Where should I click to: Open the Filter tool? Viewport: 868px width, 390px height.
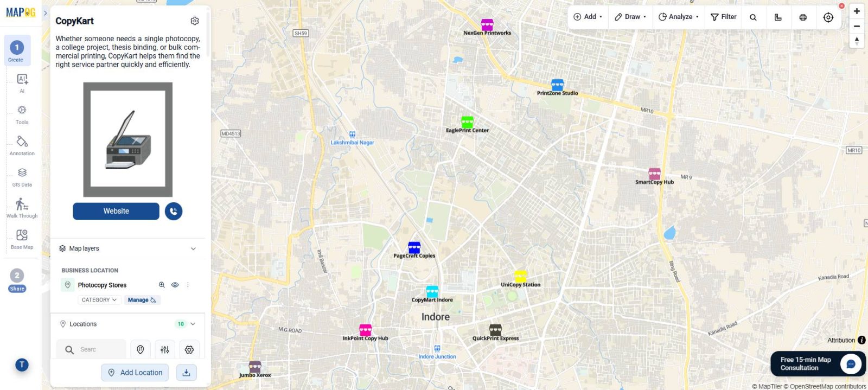tap(724, 17)
